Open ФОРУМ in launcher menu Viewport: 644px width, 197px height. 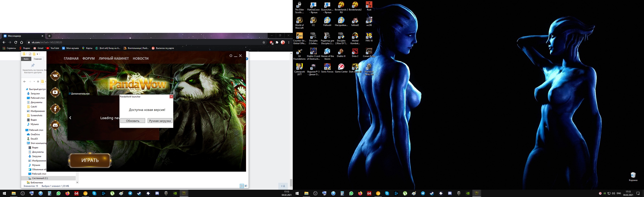[89, 58]
